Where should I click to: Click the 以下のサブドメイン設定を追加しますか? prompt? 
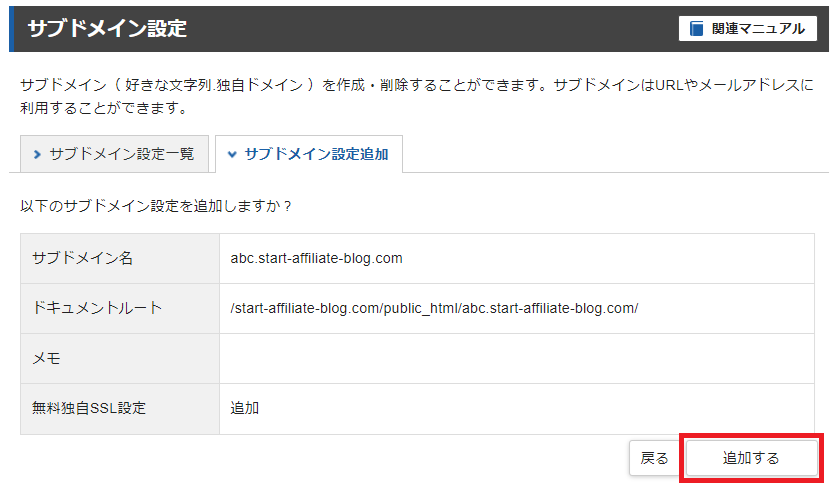156,206
